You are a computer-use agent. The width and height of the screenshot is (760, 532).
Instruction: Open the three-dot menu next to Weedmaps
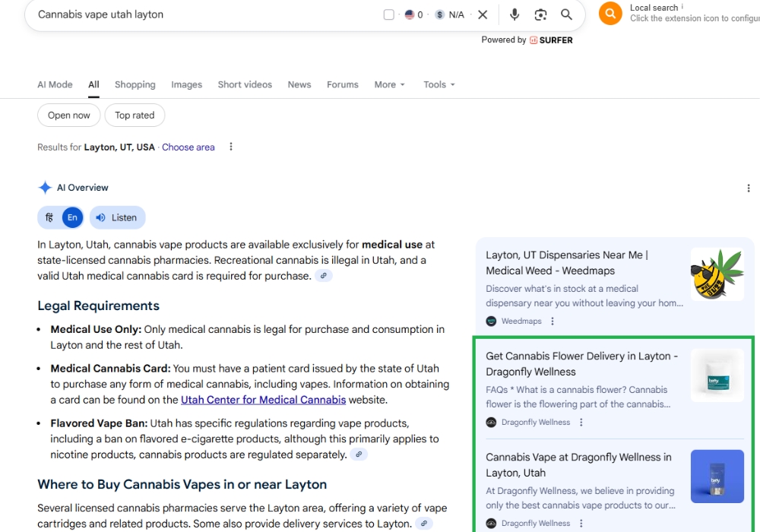[x=552, y=321]
